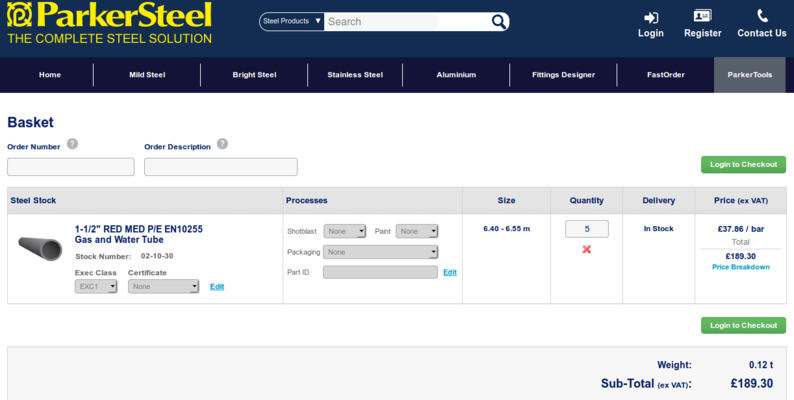The width and height of the screenshot is (794, 400).
Task: Click Order Description help question icon
Action: pos(222,144)
